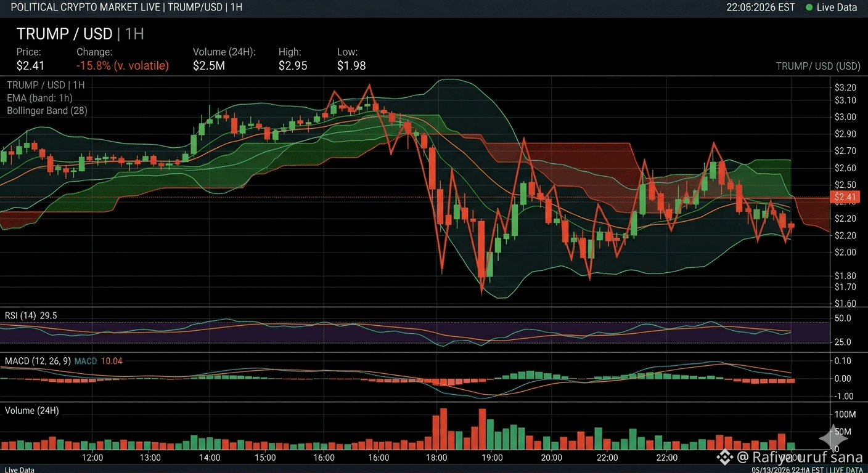The height and width of the screenshot is (473, 868).
Task: Click the "$3.20" price axis label
Action: click(x=846, y=87)
